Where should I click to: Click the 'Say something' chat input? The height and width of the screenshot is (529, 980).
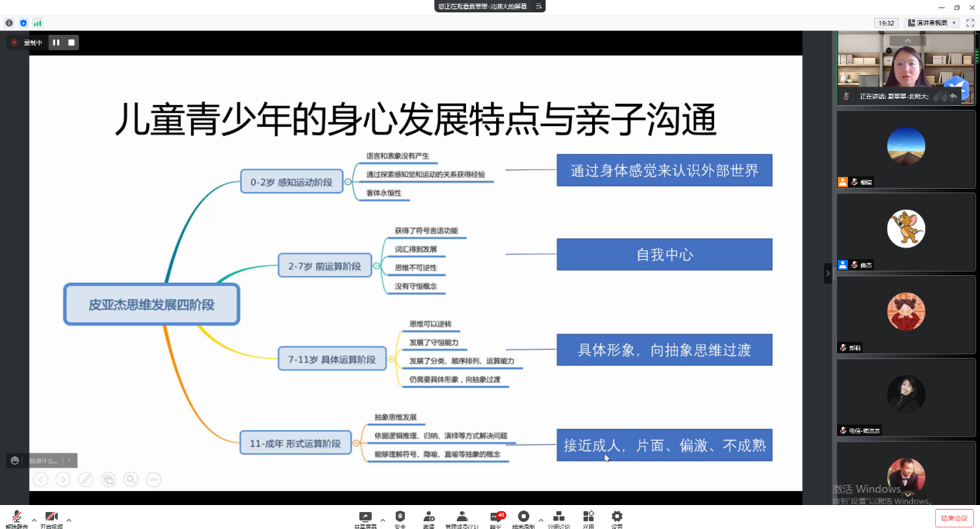click(x=45, y=460)
